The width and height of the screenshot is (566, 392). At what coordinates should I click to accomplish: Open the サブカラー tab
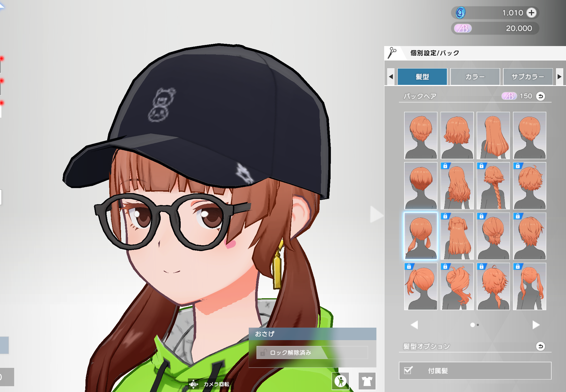pos(528,77)
